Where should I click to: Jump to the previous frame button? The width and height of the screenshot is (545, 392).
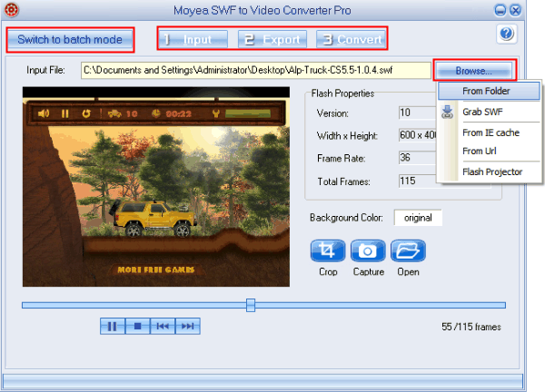163,326
